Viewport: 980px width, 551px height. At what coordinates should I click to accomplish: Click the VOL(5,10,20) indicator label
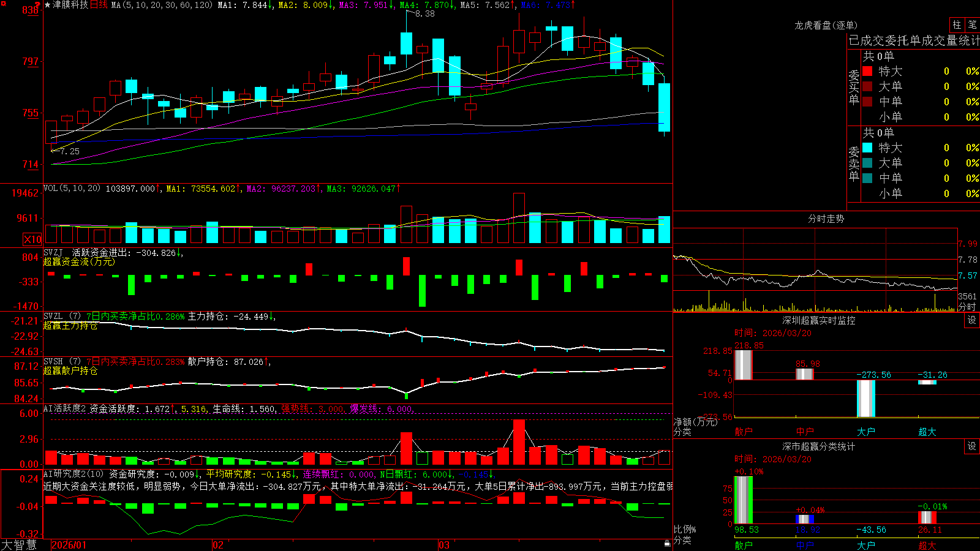(72, 189)
